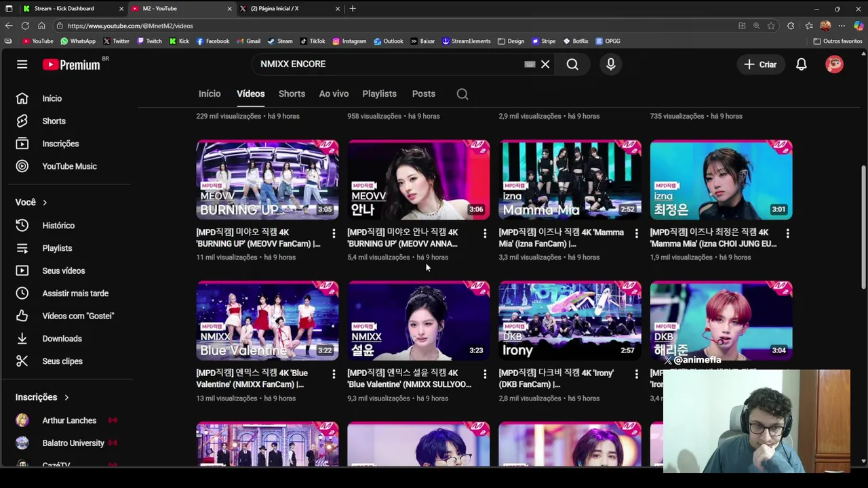Click the NMIXX SULLYOON video title

410,379
